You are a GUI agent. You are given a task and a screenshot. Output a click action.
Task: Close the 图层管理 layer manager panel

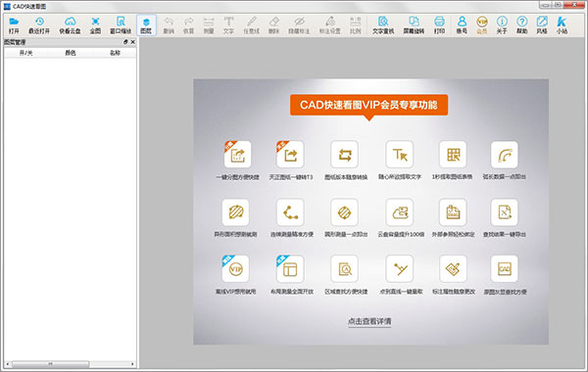coord(132,42)
